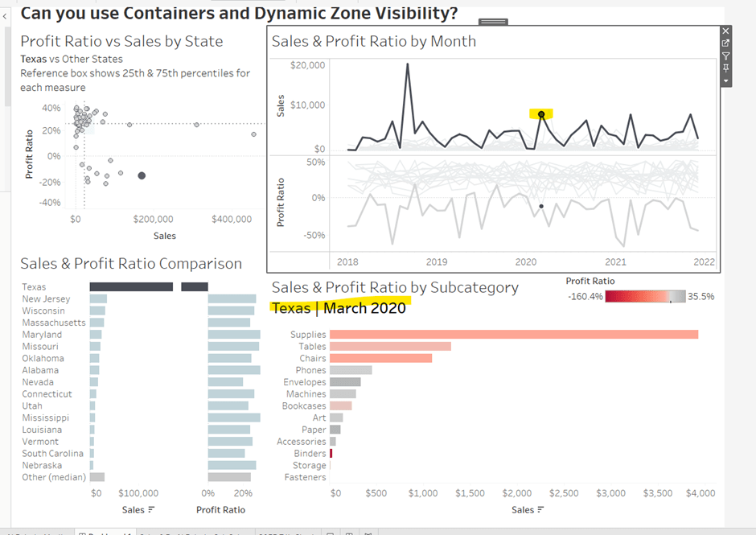756x535 pixels.
Task: Click the New Story icon in tab bar
Action: coord(368,532)
